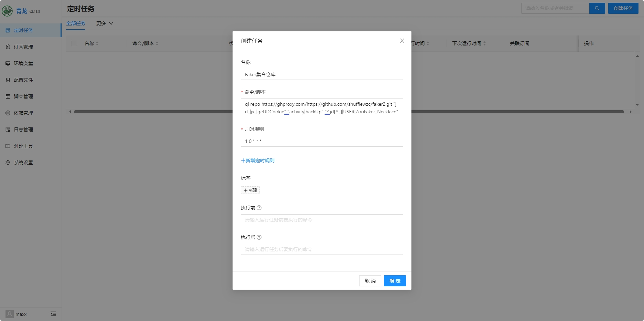
Task: Click the table horizontal scrollbar thumb
Action: [349, 112]
